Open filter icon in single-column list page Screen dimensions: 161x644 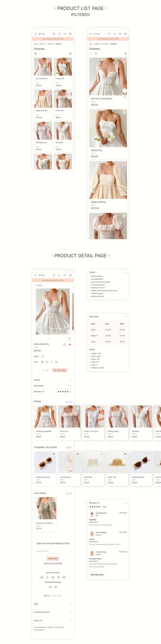(x=125, y=54)
